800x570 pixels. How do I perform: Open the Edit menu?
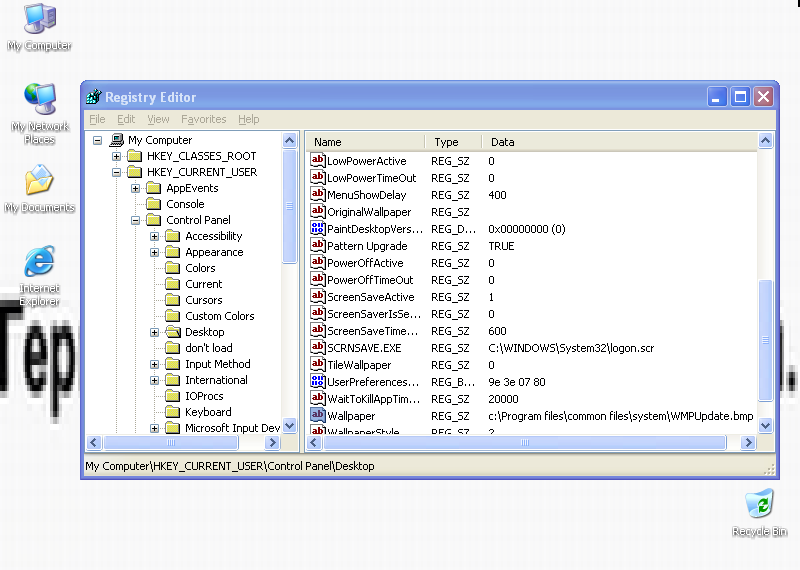[x=126, y=119]
